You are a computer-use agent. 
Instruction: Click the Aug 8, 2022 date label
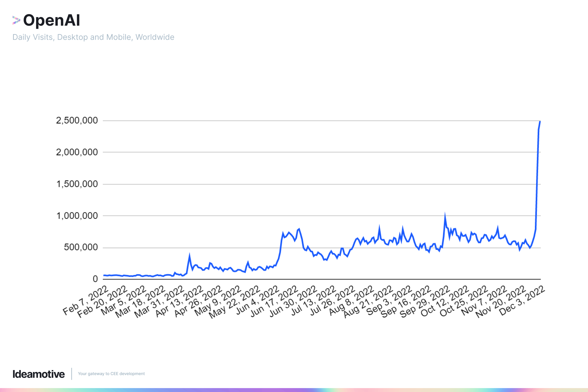351,300
